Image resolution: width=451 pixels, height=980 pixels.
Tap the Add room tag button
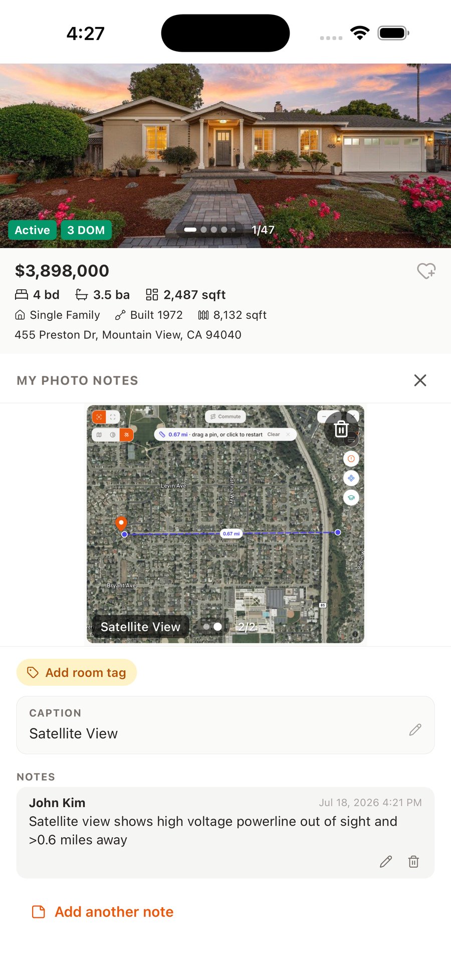77,673
